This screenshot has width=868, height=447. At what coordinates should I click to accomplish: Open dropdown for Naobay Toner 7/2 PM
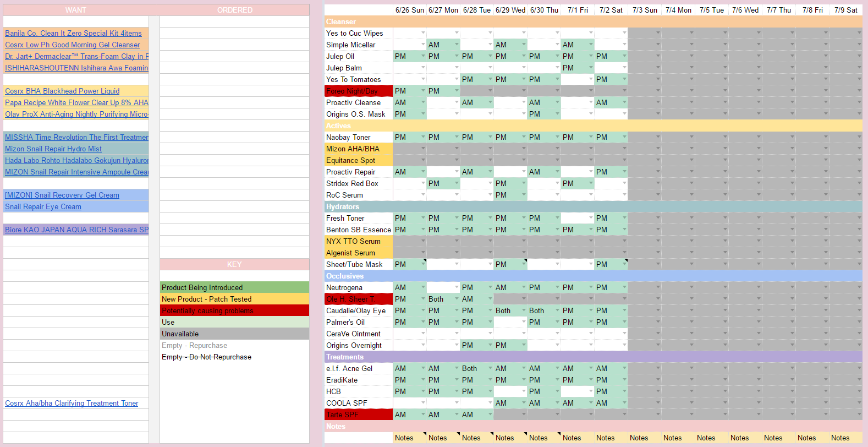click(x=625, y=137)
